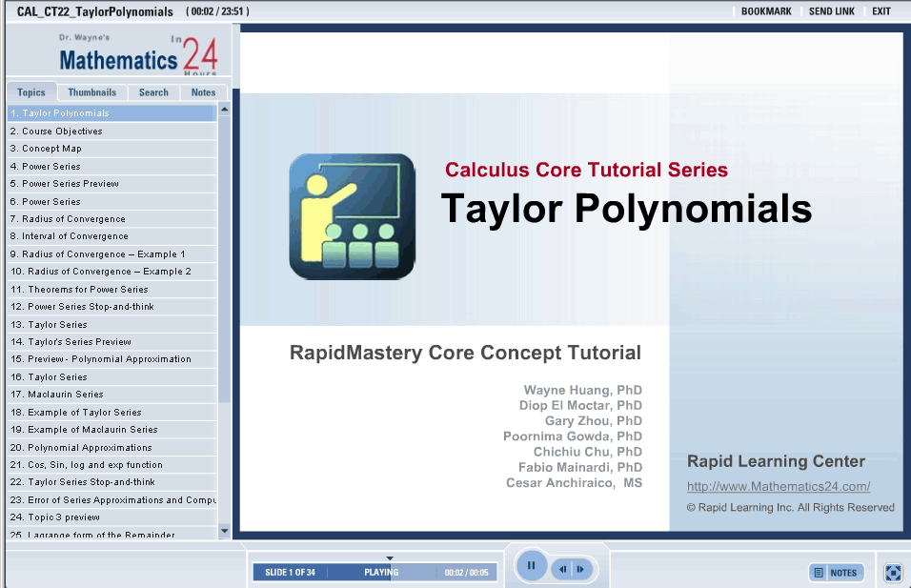Viewport: 911px width, 588px height.
Task: Open the Mathematics24.com hyperlink
Action: pyautogui.click(x=779, y=486)
